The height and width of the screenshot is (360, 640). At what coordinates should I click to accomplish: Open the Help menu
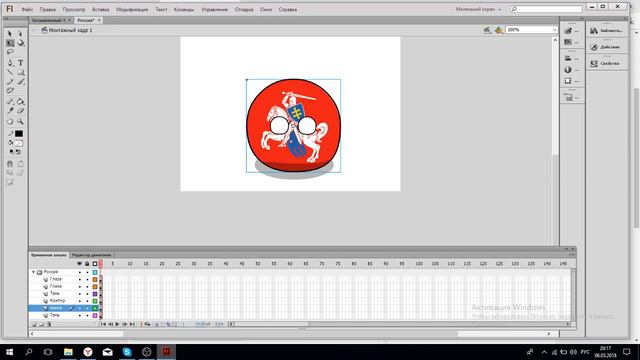(288, 9)
